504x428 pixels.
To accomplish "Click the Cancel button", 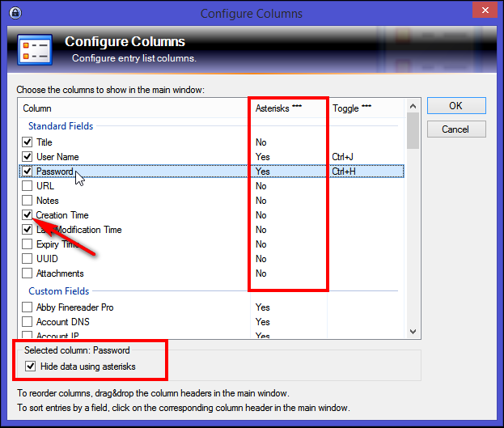I will pos(456,129).
